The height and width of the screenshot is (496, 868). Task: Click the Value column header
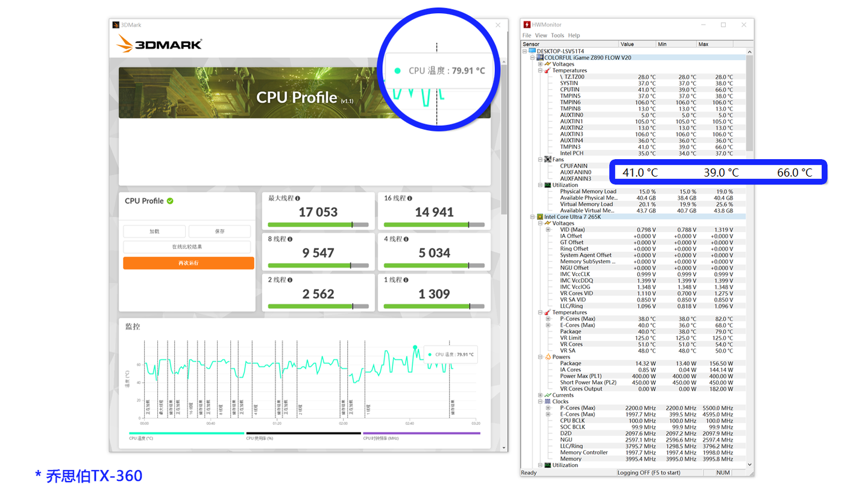point(638,44)
